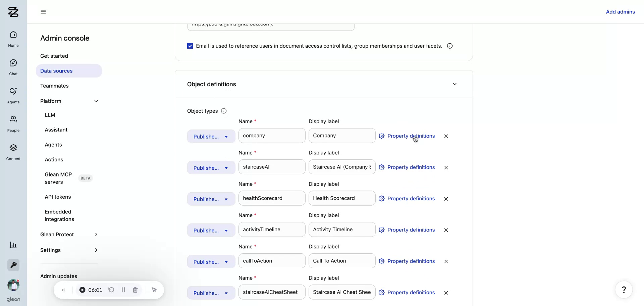644x306 pixels.
Task: Click the Add admins button
Action: click(x=620, y=12)
